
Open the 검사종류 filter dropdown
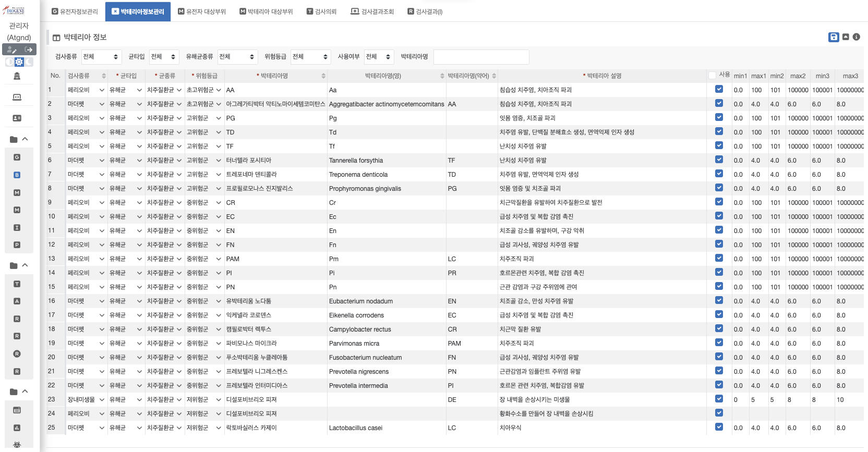(x=101, y=57)
